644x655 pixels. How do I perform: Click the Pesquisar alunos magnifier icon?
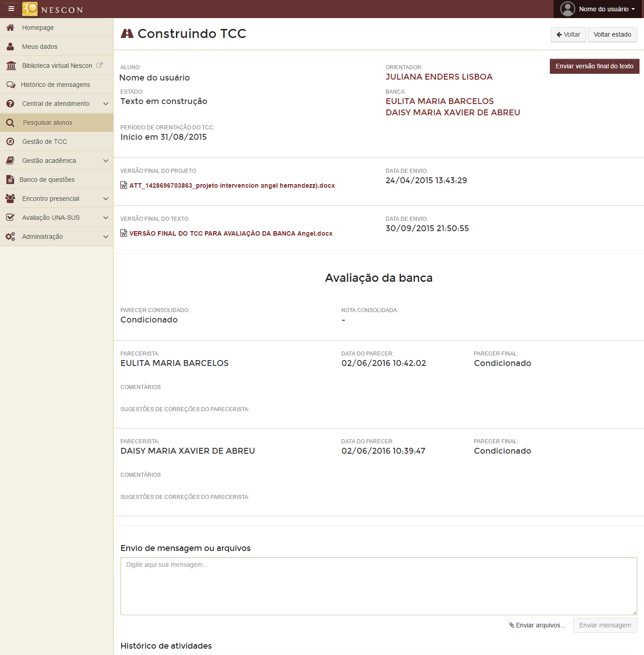(x=10, y=123)
